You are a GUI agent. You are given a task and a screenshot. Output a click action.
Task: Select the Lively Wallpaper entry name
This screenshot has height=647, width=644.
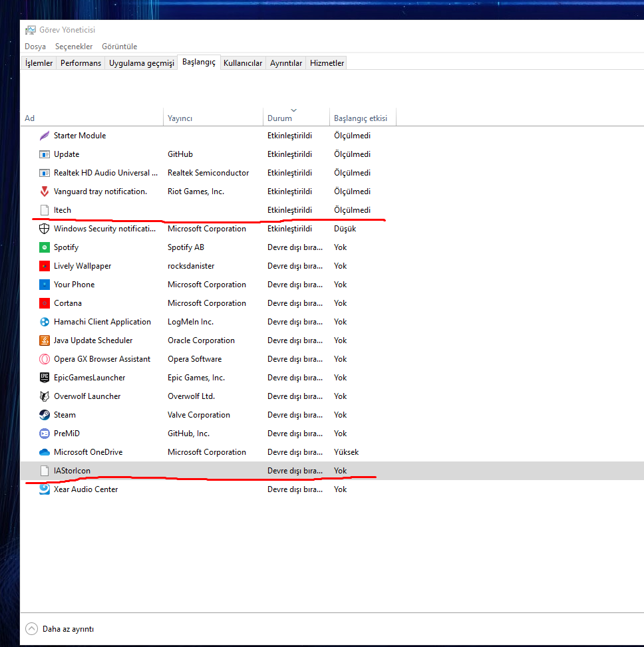click(x=82, y=266)
